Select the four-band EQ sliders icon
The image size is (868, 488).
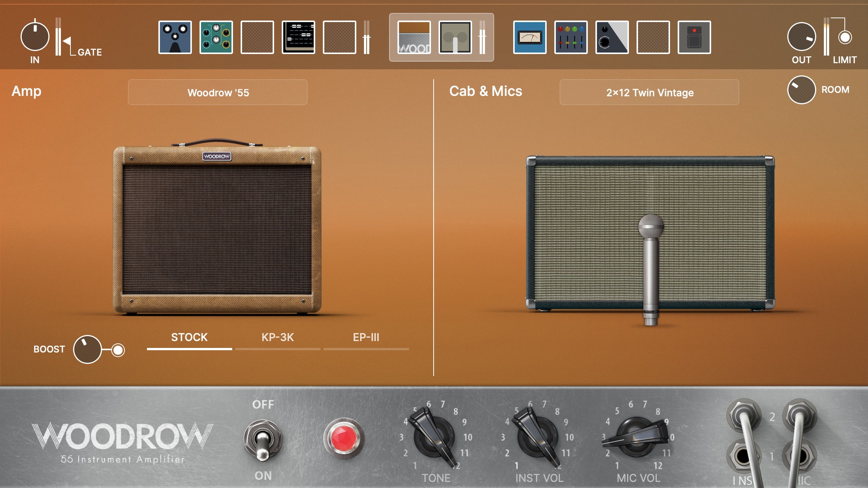coord(570,37)
